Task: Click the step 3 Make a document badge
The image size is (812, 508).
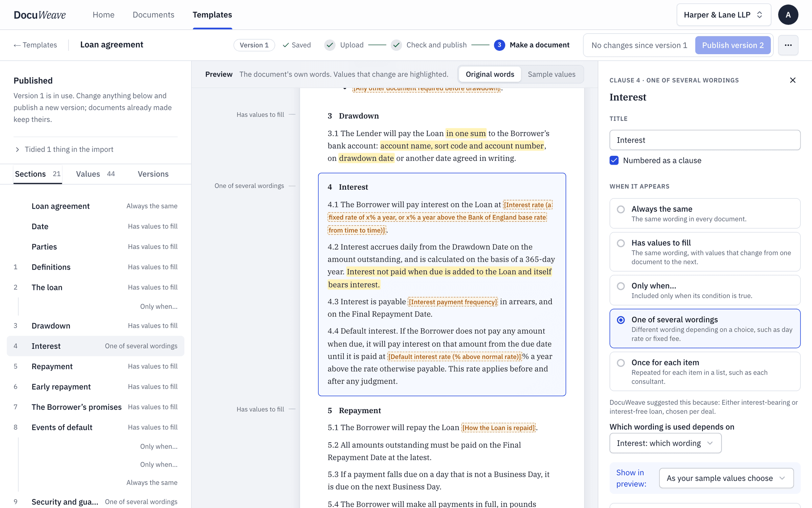Action: 499,45
